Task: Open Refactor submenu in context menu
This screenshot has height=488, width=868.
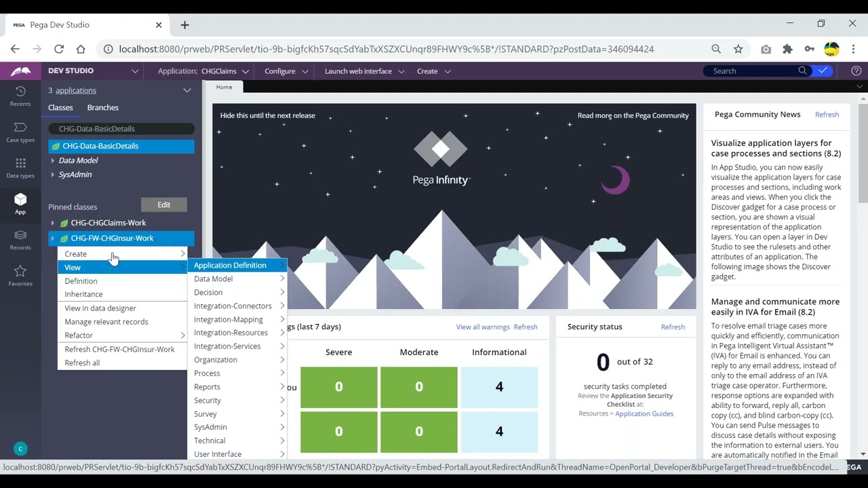Action: pos(122,335)
